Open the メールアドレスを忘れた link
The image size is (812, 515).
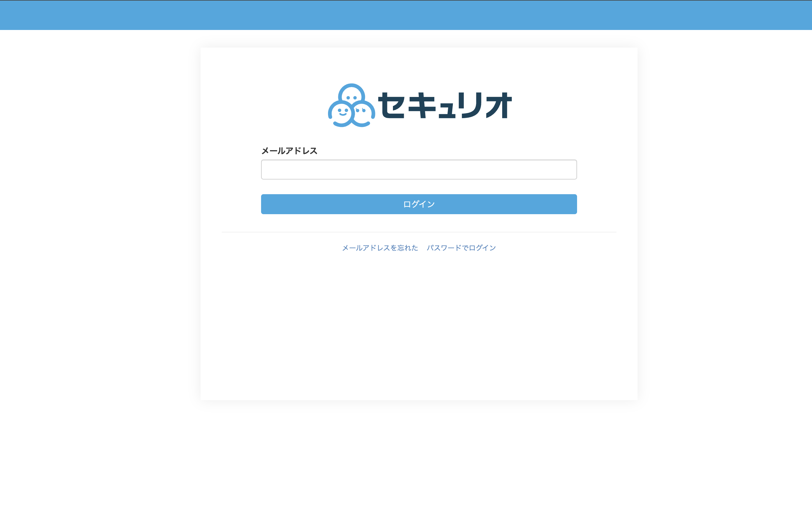click(x=380, y=248)
